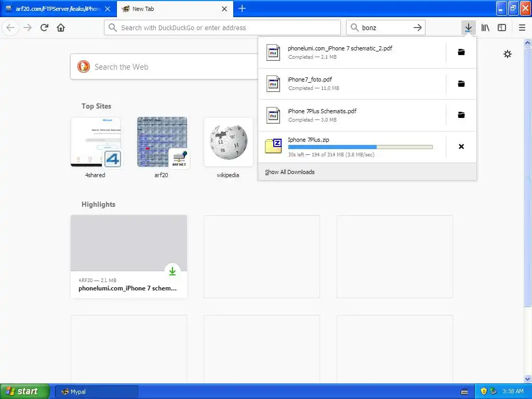
Task: Click the zip file icon of Iphone 7Plus.zip
Action: 273,146
